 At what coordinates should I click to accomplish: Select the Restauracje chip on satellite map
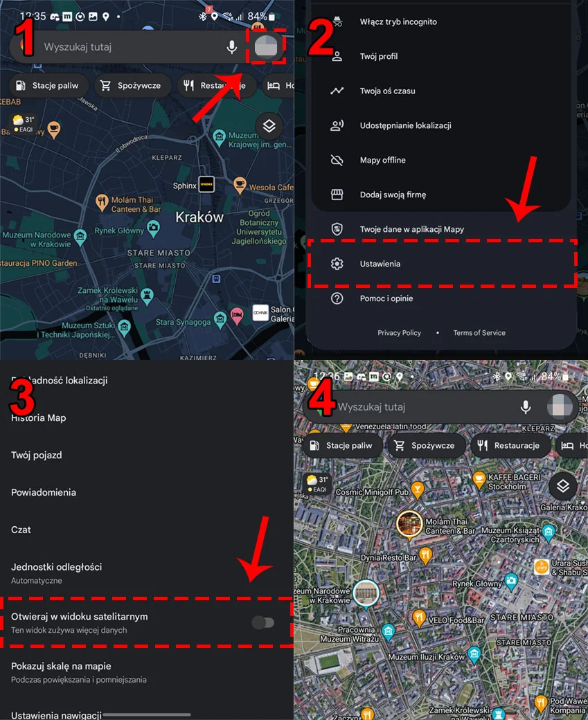coord(510,445)
